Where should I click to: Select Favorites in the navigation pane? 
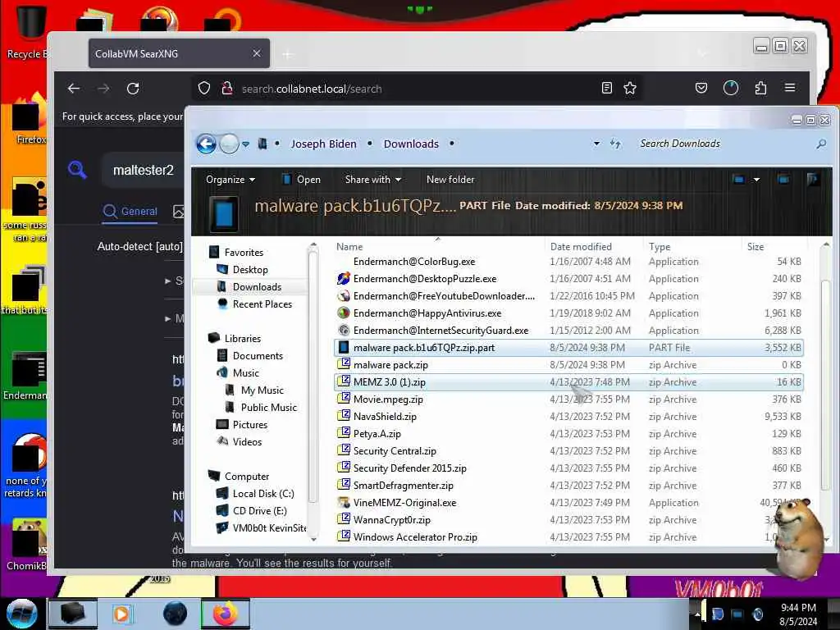coord(244,253)
